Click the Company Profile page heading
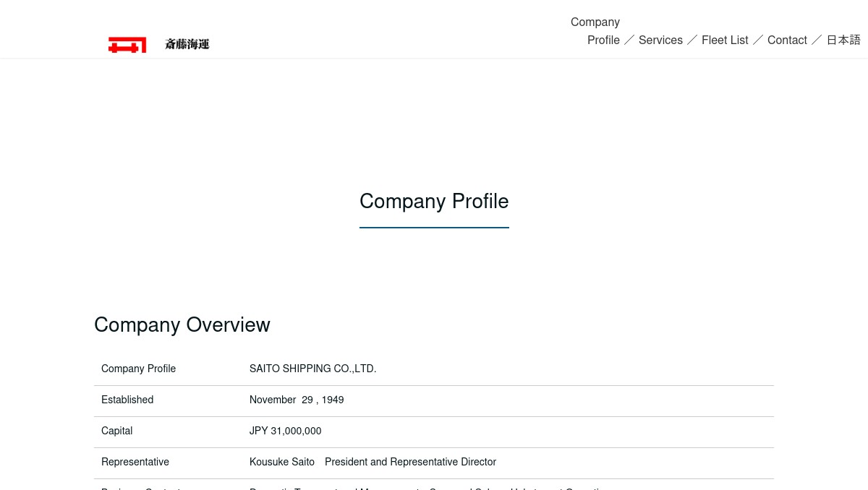 pyautogui.click(x=434, y=201)
